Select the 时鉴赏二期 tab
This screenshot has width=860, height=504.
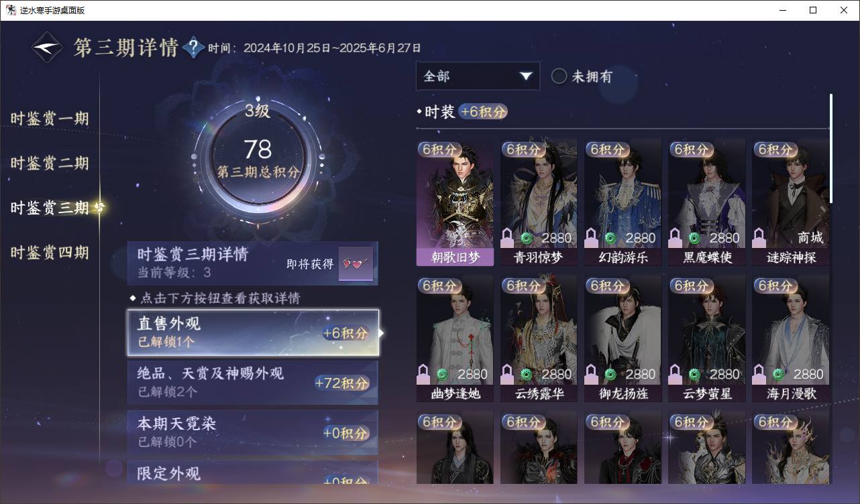(50, 163)
